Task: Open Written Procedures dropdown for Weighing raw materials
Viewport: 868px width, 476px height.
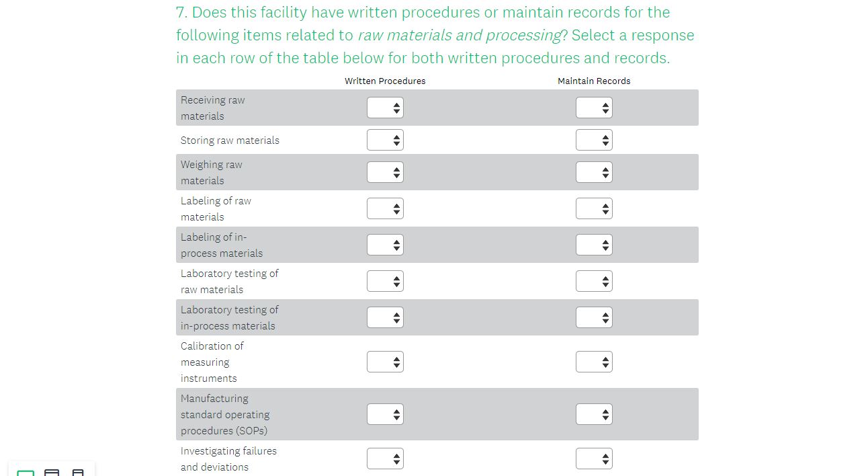Action: click(385, 172)
